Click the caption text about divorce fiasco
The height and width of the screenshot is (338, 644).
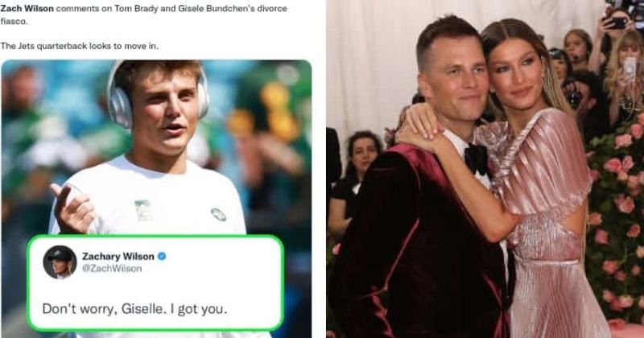pos(143,14)
